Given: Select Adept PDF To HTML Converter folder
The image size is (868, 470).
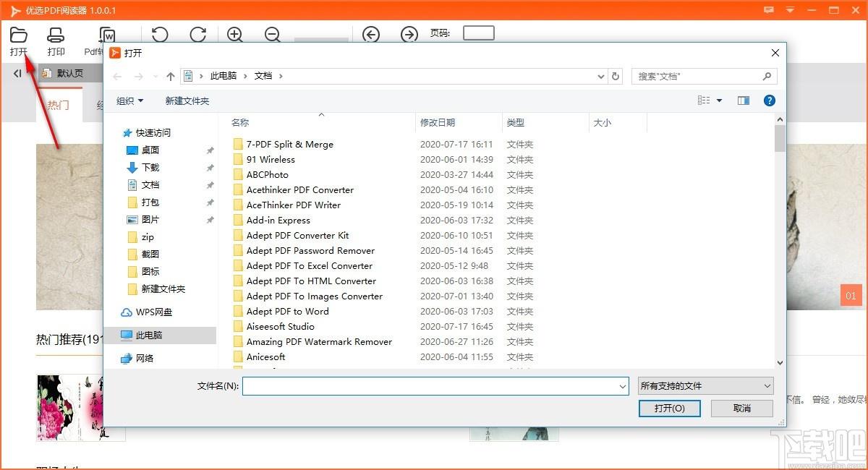Looking at the screenshot, I should pyautogui.click(x=305, y=281).
